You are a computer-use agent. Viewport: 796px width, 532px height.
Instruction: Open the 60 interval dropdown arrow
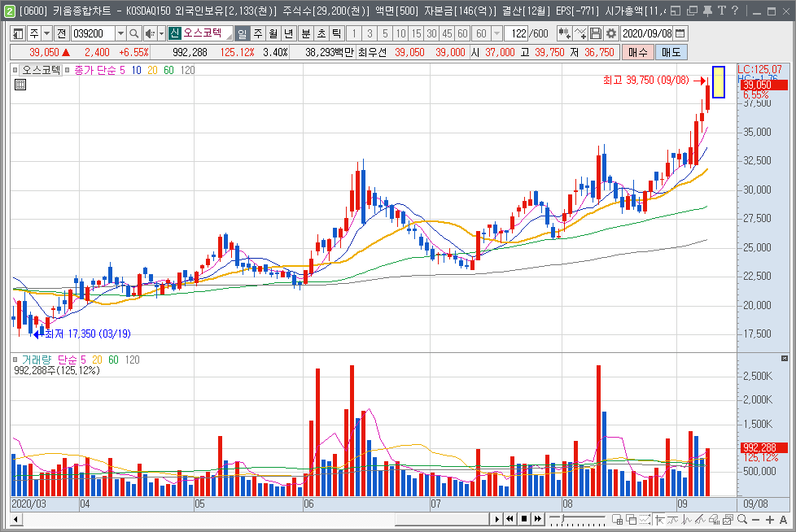click(x=496, y=33)
